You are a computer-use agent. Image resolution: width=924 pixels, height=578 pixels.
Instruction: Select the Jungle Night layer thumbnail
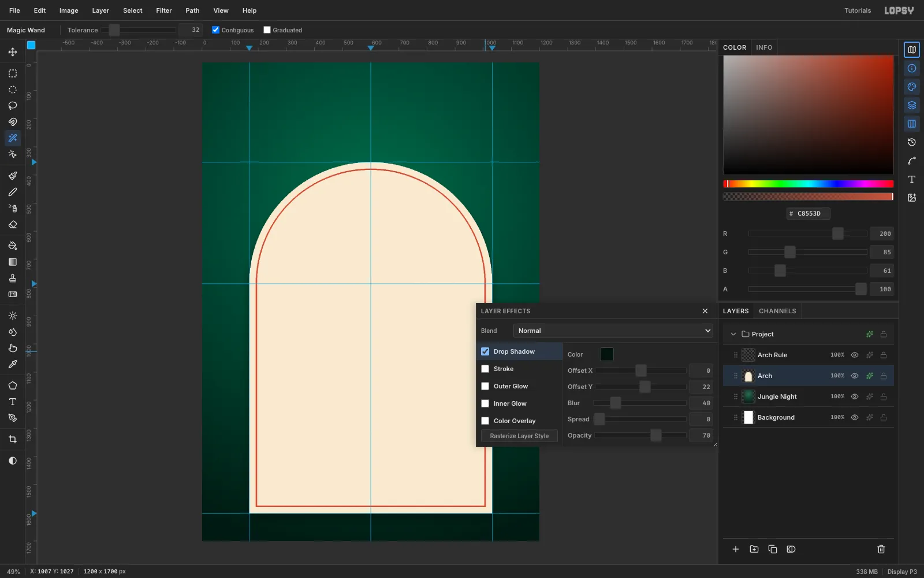coord(748,397)
